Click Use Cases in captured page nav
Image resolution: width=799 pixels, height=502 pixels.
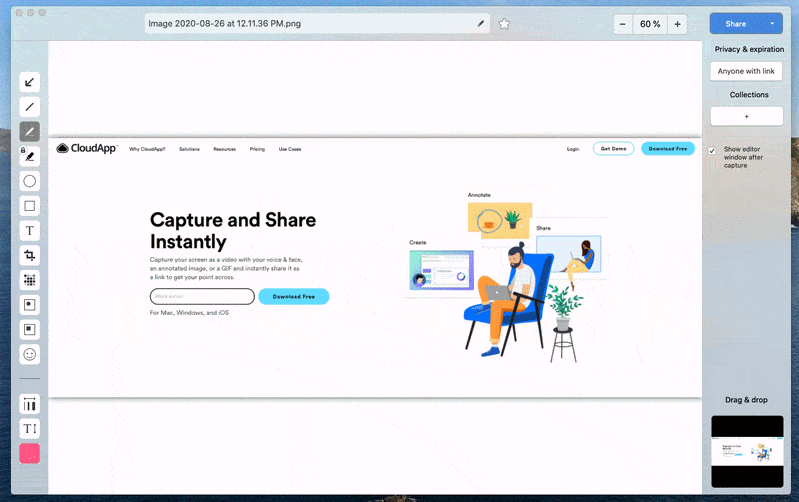(x=290, y=149)
